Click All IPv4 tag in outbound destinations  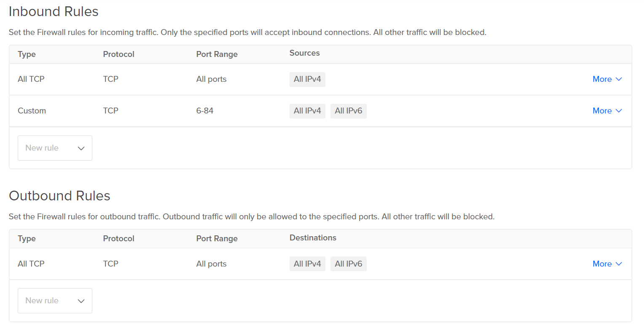307,264
